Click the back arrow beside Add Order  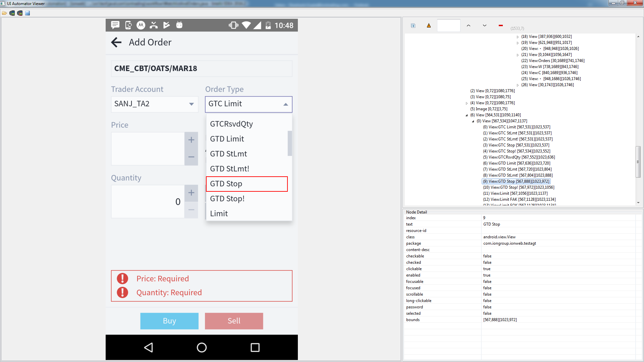116,42
